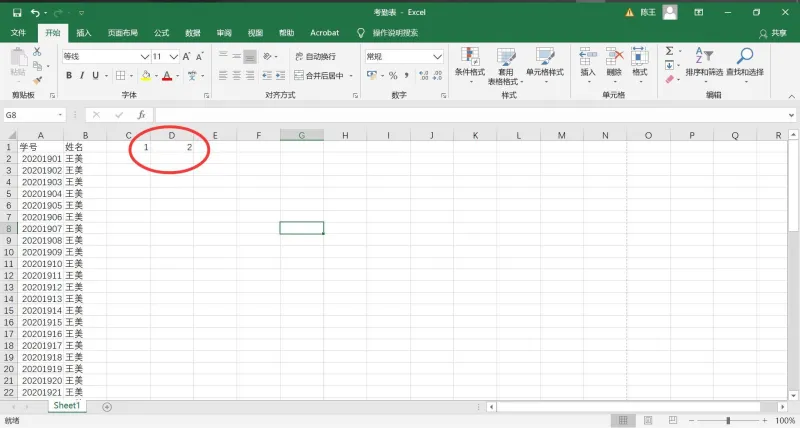
Task: Toggle middle vertical alignment
Action: pyautogui.click(x=236, y=56)
